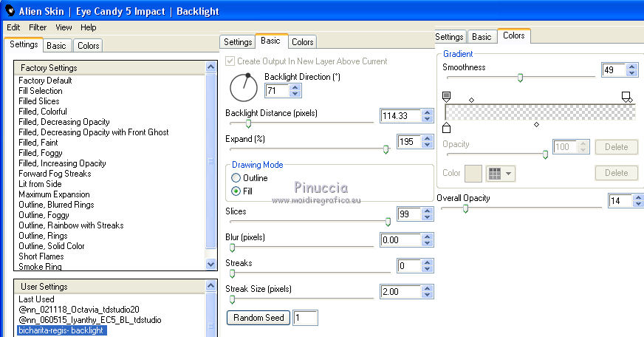Image resolution: width=644 pixels, height=337 pixels.
Task: Open the Filter menu
Action: [38, 27]
